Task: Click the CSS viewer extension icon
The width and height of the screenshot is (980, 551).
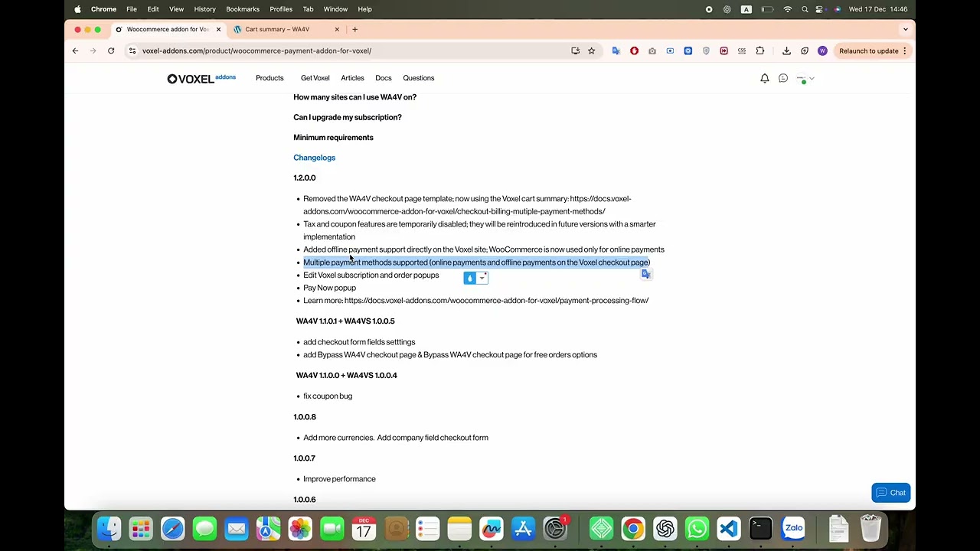Action: [742, 51]
